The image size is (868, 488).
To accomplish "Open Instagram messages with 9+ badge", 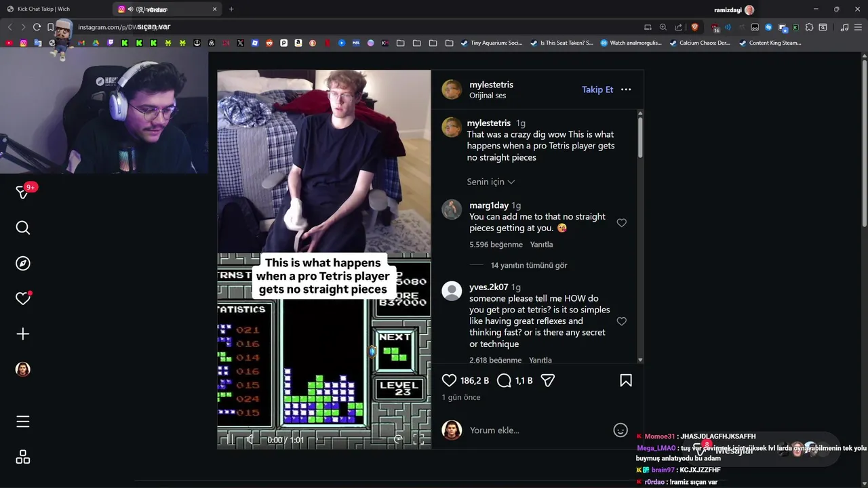I will (x=23, y=192).
